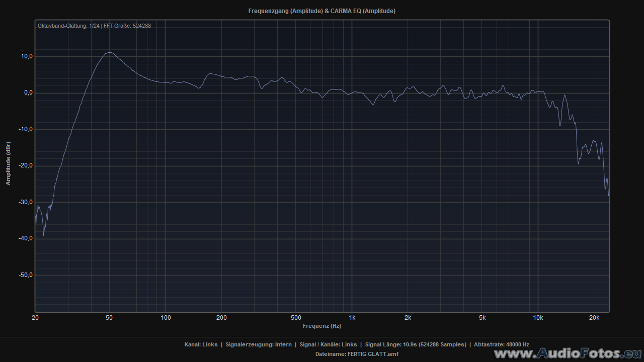
Task: Click the 'Oktavband-Glättung: 1/24' overlay text
Action: (x=68, y=26)
